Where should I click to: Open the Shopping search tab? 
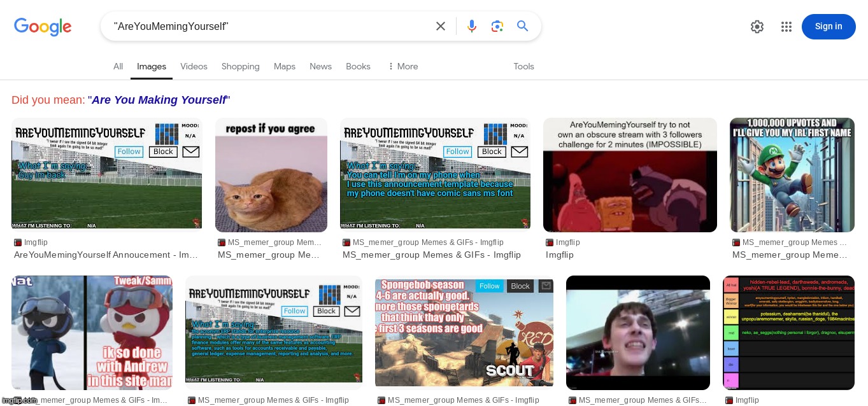pos(240,66)
